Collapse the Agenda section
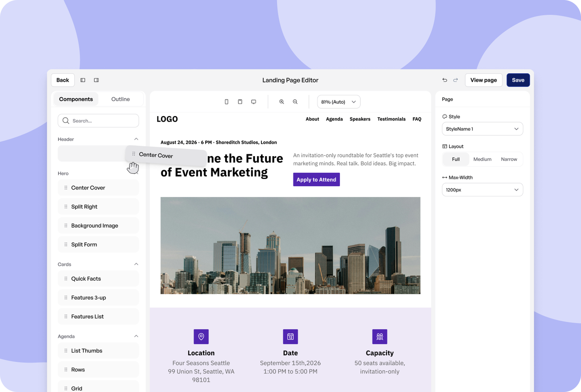Image resolution: width=581 pixels, height=392 pixels. (136, 336)
